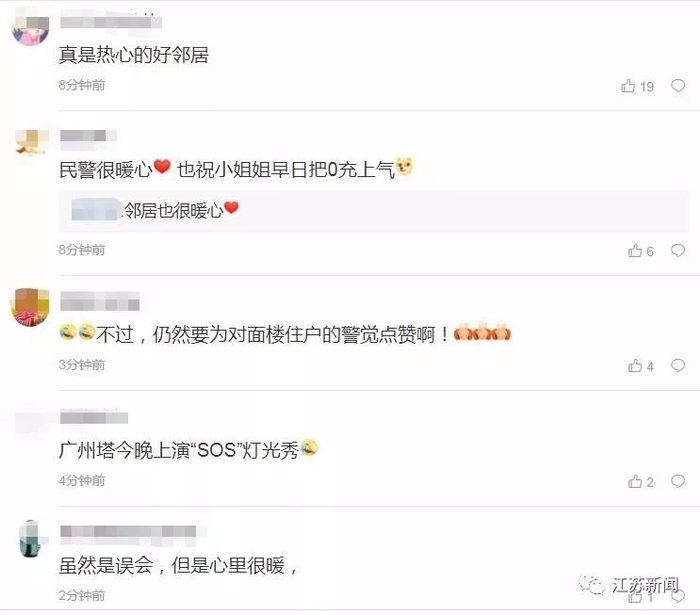Open avatar of first commenter
Viewport: 700px width, 615px height.
pos(30,30)
